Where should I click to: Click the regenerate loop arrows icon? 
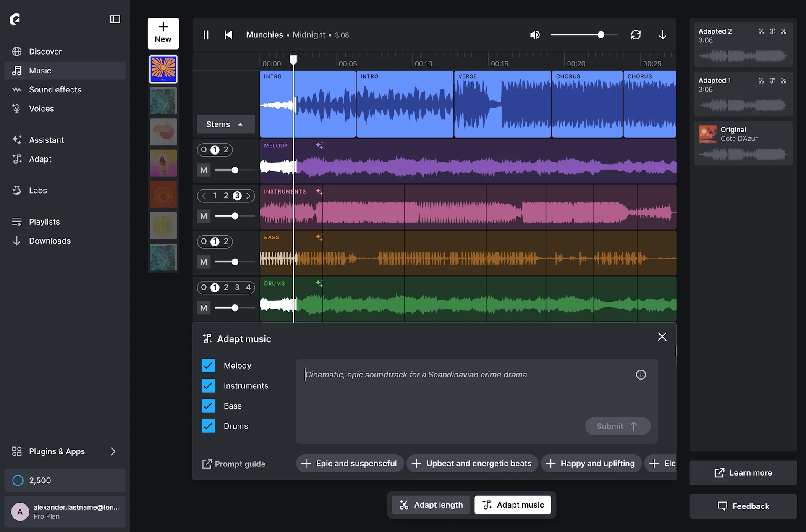pos(636,35)
